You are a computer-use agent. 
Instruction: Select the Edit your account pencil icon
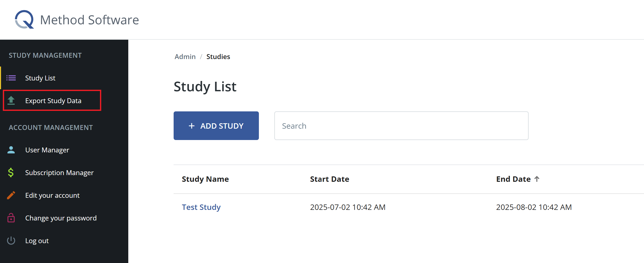(x=11, y=195)
